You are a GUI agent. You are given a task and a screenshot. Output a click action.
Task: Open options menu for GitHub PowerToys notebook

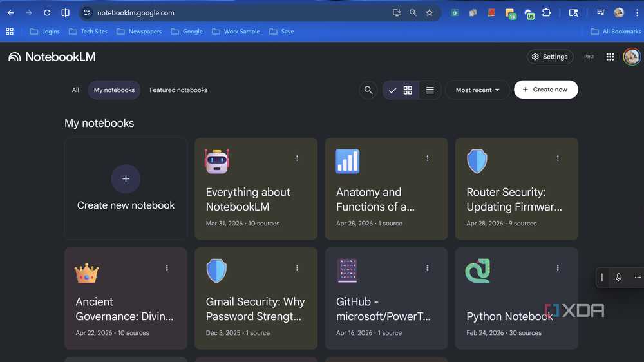click(427, 268)
